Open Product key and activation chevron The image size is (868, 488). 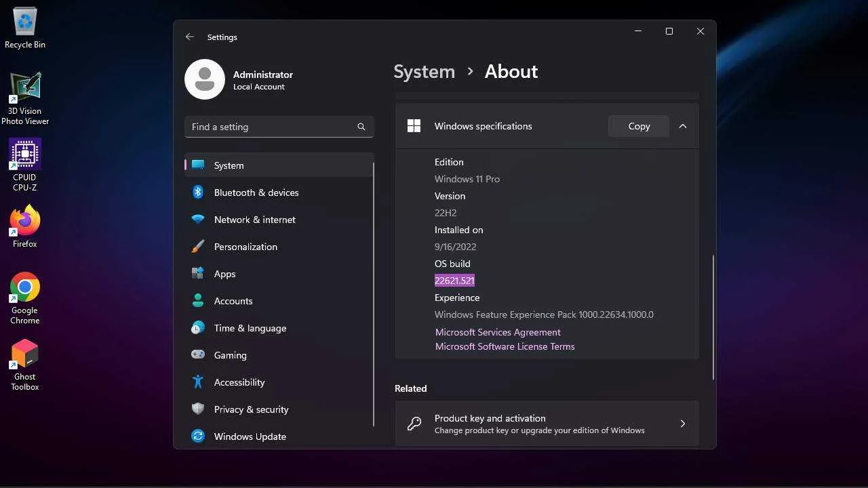point(683,424)
